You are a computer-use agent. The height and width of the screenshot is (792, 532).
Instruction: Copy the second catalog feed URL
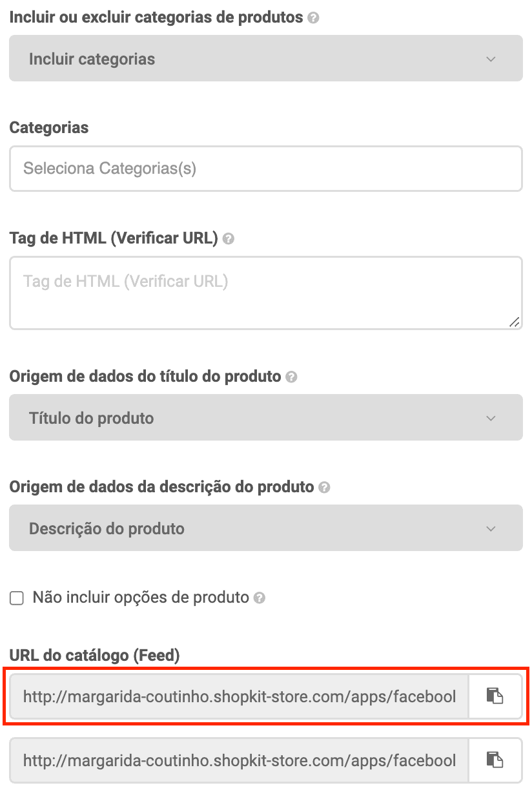coord(495,760)
